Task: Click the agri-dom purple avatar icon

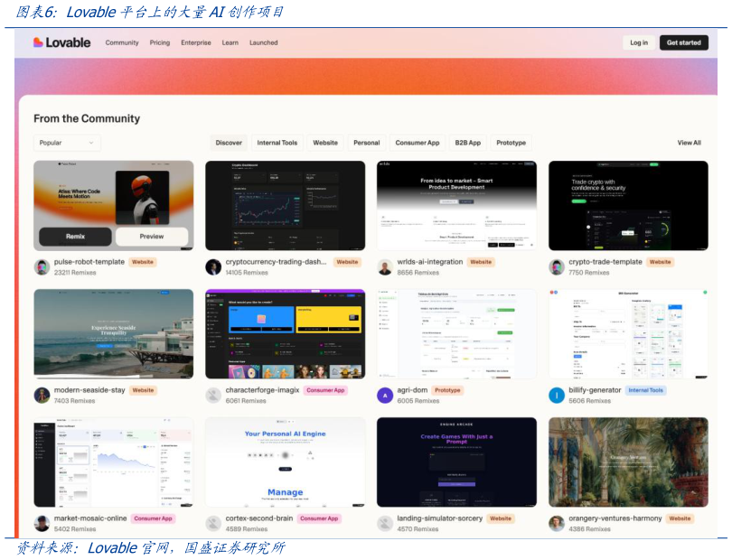Action: point(385,396)
